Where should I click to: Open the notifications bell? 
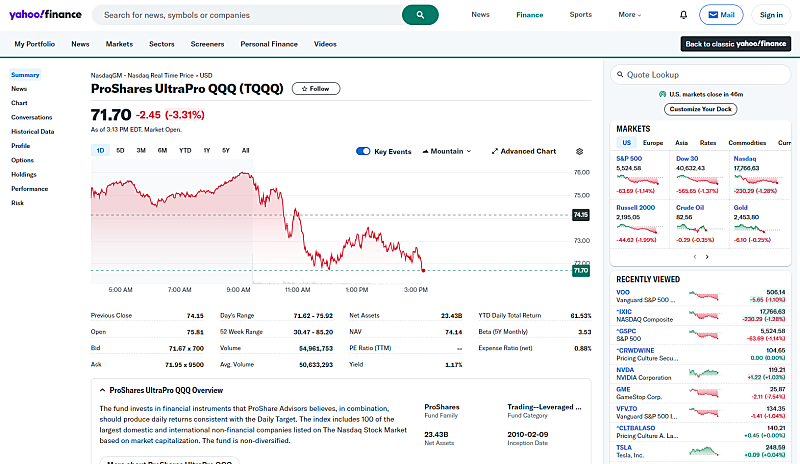(683, 15)
